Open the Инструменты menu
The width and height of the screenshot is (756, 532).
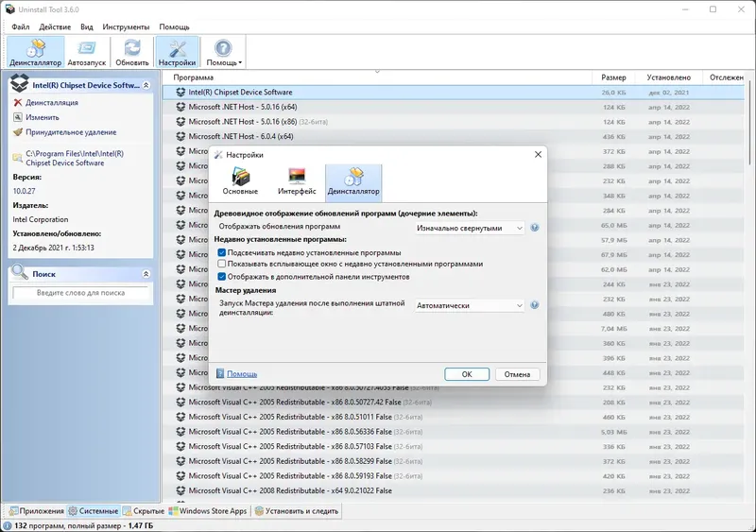pyautogui.click(x=126, y=27)
